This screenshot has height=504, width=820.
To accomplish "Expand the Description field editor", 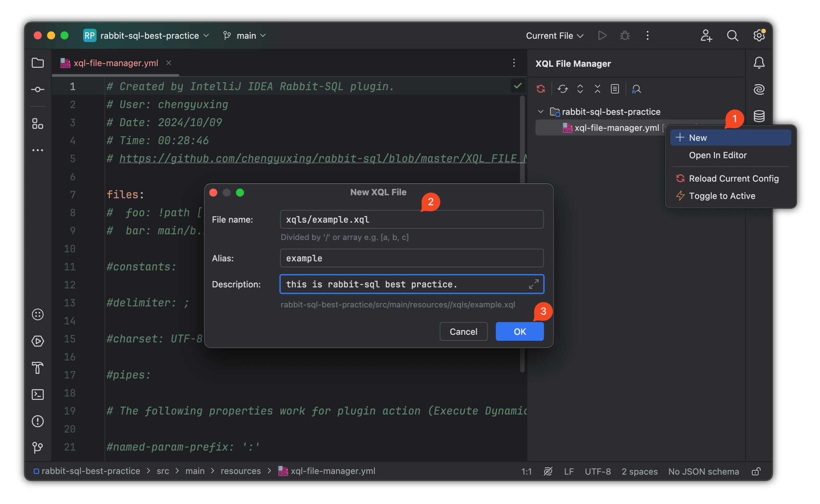I will (534, 284).
